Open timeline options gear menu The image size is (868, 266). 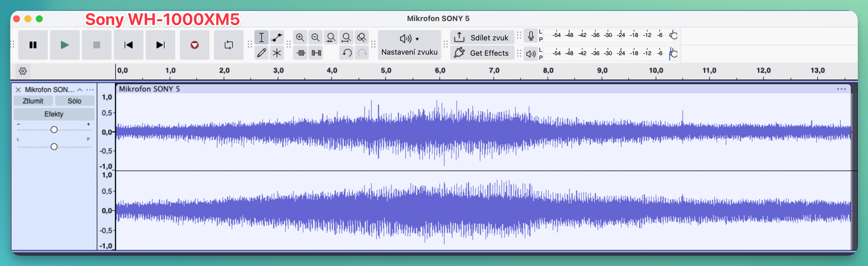coord(23,71)
